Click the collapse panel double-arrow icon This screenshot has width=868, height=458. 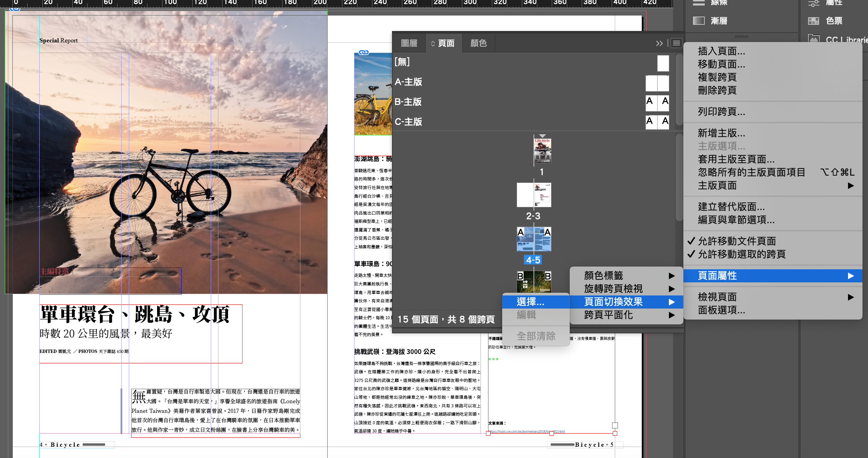[659, 43]
